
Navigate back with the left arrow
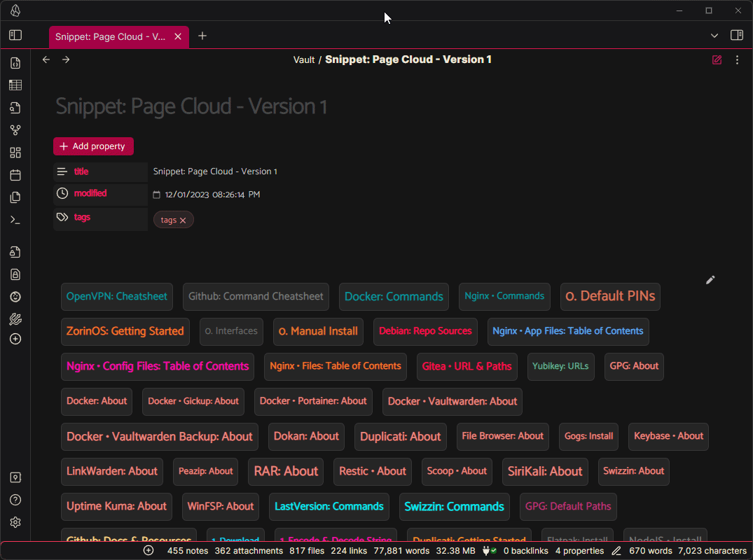[46, 59]
